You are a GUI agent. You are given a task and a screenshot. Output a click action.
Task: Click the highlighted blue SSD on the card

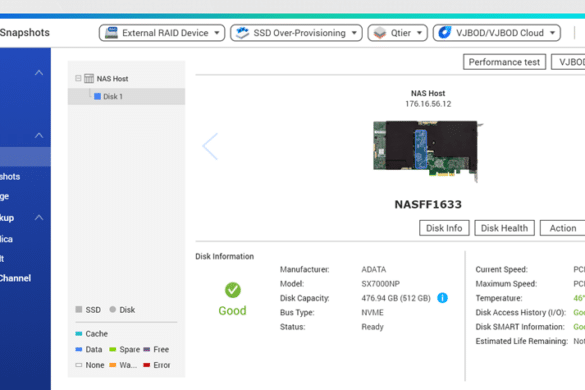(x=421, y=149)
